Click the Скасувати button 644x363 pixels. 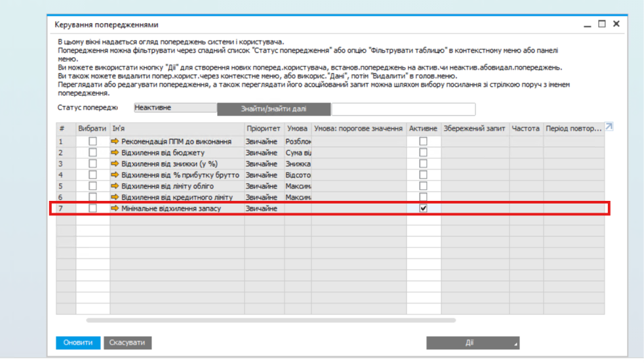[x=127, y=343]
